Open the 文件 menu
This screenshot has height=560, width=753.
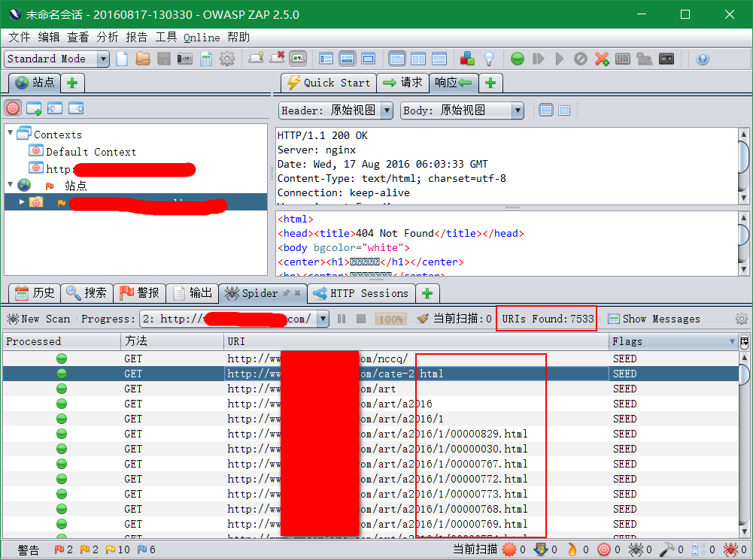coord(20,37)
